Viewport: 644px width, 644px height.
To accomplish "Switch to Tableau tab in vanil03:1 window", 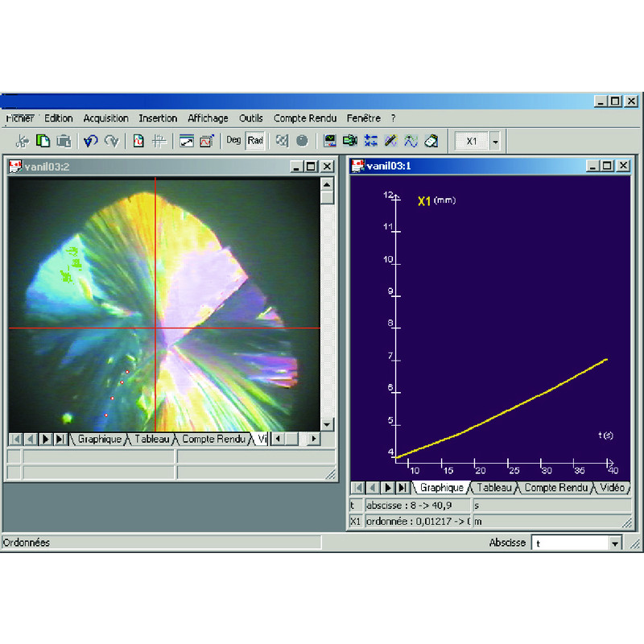I will point(494,488).
